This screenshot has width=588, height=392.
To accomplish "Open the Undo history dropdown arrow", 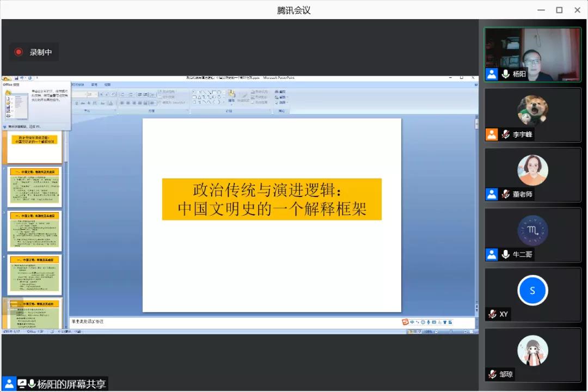I will click(26, 78).
